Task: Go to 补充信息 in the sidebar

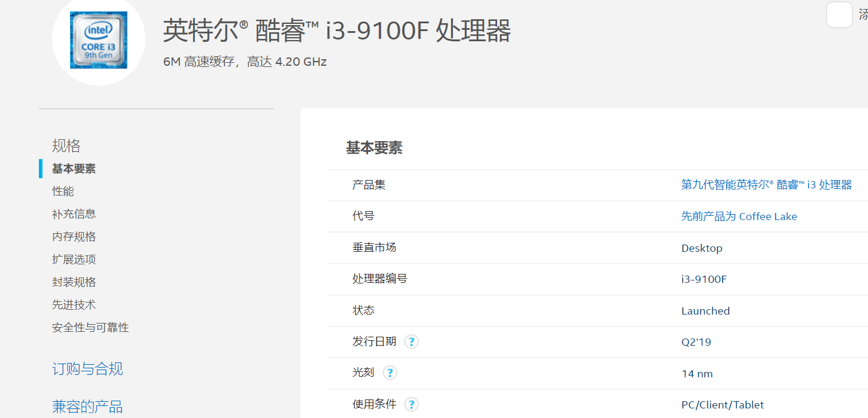Action: click(x=74, y=214)
